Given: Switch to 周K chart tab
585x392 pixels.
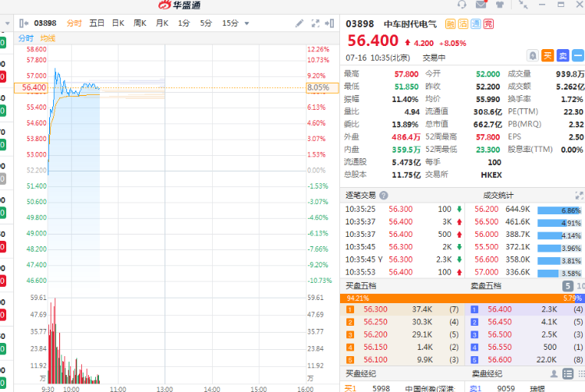Looking at the screenshot, I should 140,23.
